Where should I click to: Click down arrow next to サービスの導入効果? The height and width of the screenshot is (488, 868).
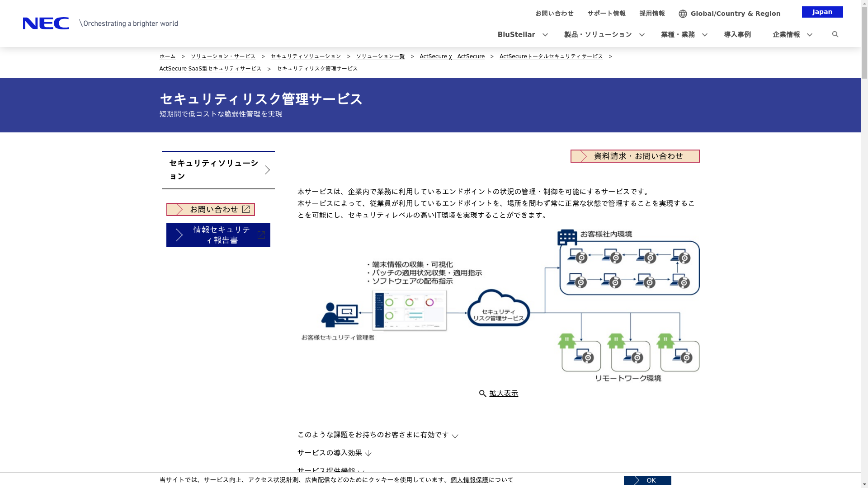(368, 453)
